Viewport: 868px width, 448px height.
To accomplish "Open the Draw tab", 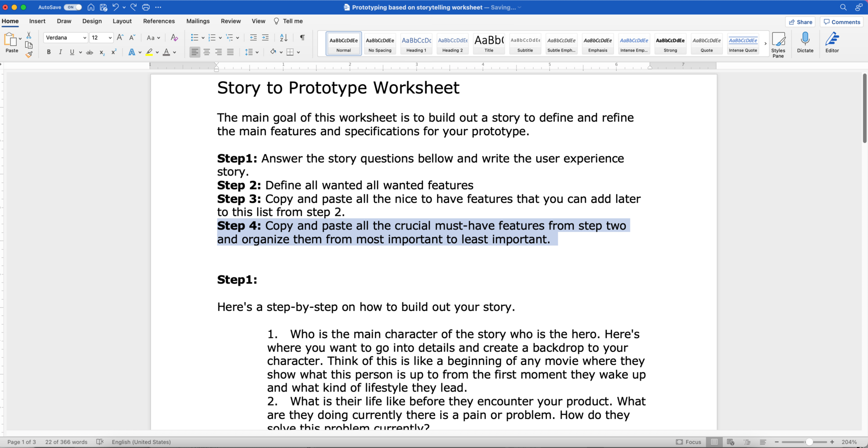I will pyautogui.click(x=64, y=21).
